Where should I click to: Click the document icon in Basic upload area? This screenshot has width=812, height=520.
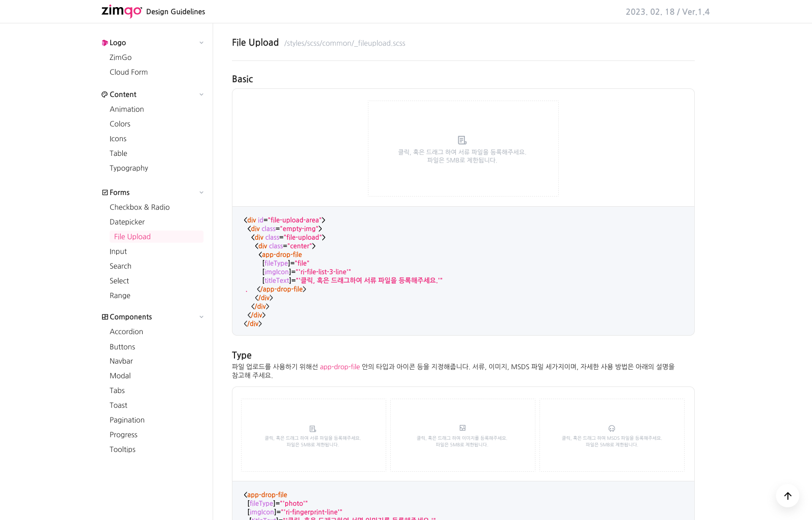pos(462,140)
